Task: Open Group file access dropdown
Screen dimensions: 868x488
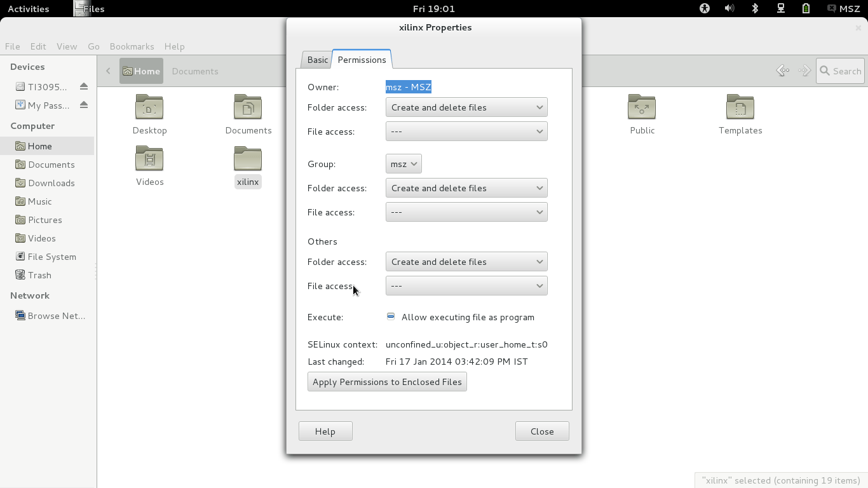Action: pyautogui.click(x=466, y=212)
